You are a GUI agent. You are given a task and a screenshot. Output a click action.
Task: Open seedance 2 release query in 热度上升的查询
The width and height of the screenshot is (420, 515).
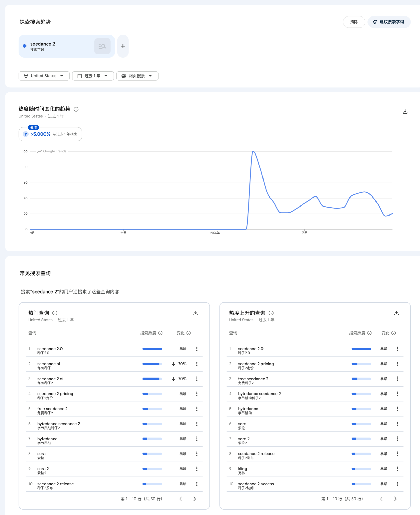point(256,453)
